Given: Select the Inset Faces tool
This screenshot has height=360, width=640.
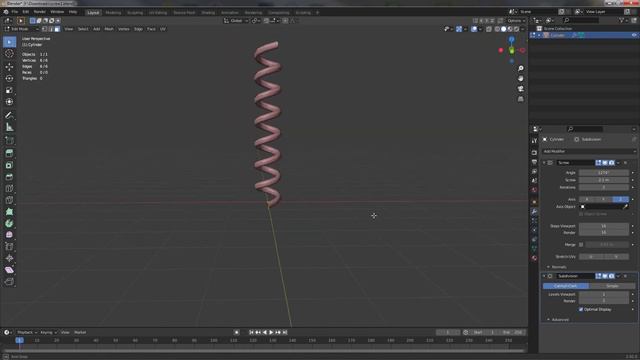Looking at the screenshot, I should coord(9,165).
